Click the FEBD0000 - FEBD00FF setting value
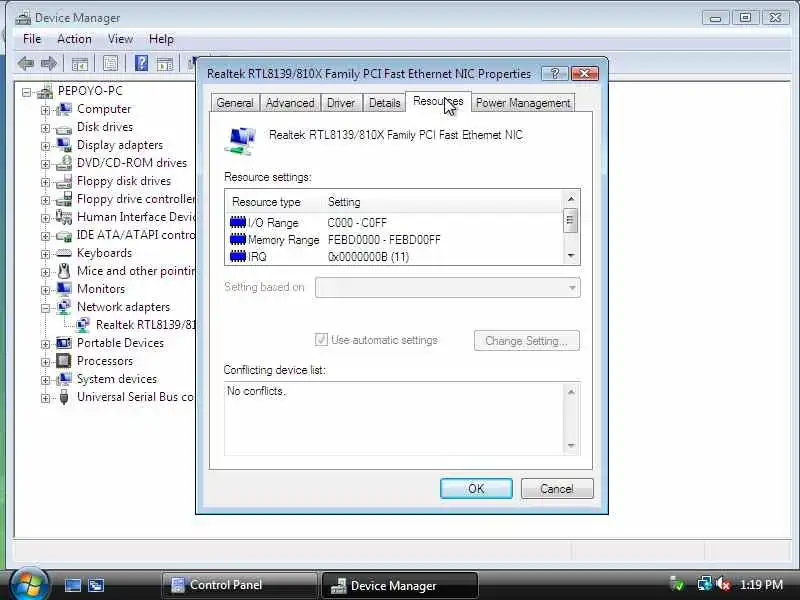Image resolution: width=800 pixels, height=600 pixels. (x=384, y=240)
